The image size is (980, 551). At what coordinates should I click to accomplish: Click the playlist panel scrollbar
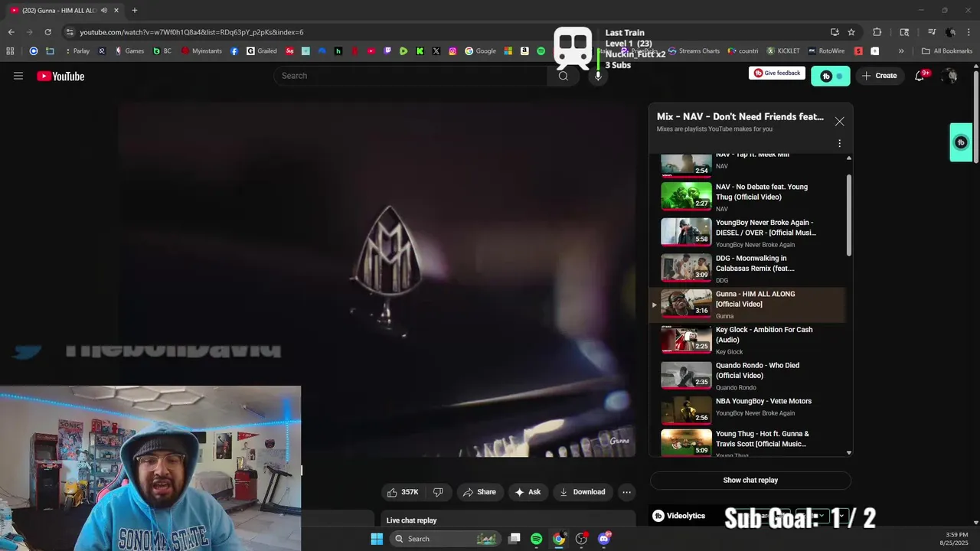[848, 216]
